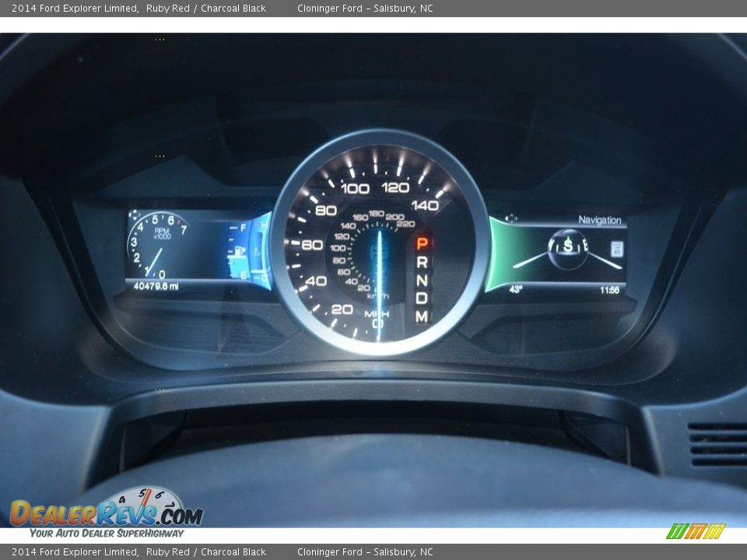
Task: Click the striped MMM logo bottom right
Action: coord(695,531)
